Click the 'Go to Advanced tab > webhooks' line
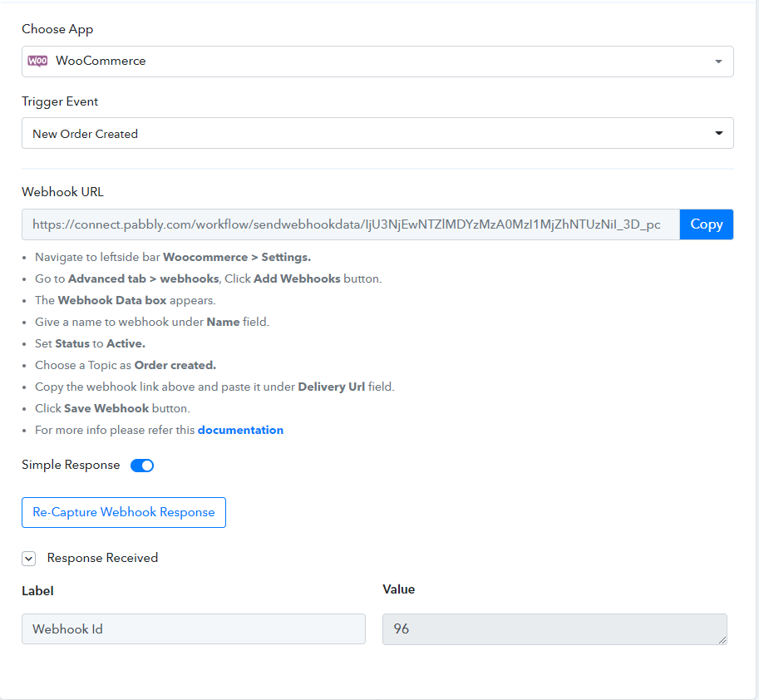This screenshot has width=759, height=700. pyautogui.click(x=208, y=279)
